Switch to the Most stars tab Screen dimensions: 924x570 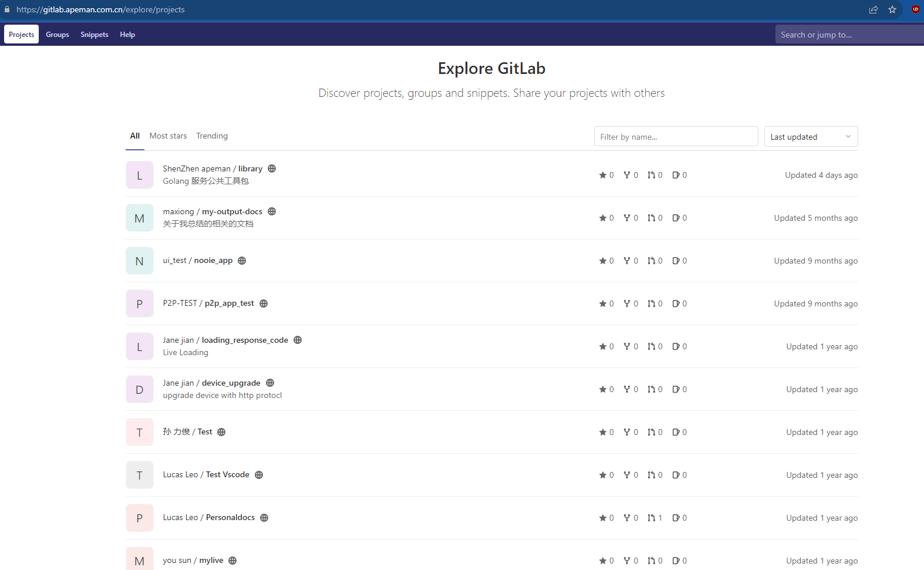[x=168, y=136]
